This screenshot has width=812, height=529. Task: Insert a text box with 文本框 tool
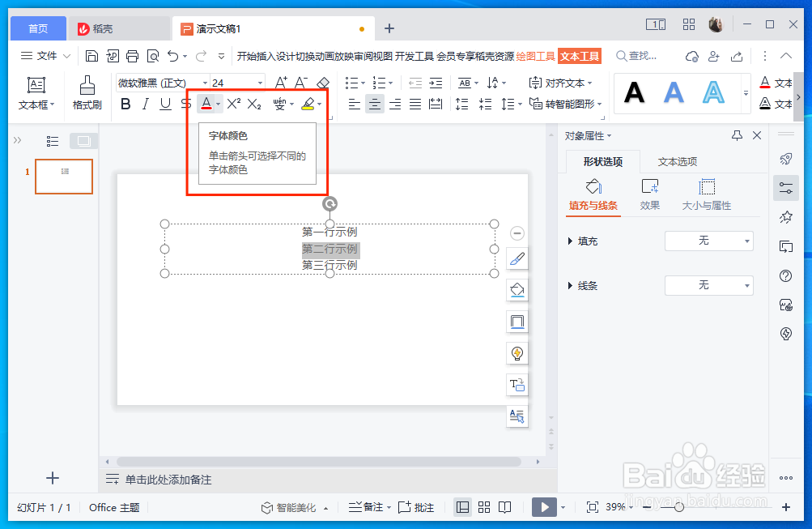pos(36,93)
